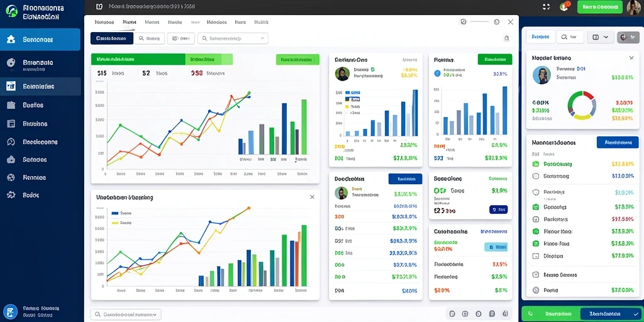Click the small icon at the main filter row's end
Image resolution: width=644 pixels, height=322 pixels.
(506, 38)
